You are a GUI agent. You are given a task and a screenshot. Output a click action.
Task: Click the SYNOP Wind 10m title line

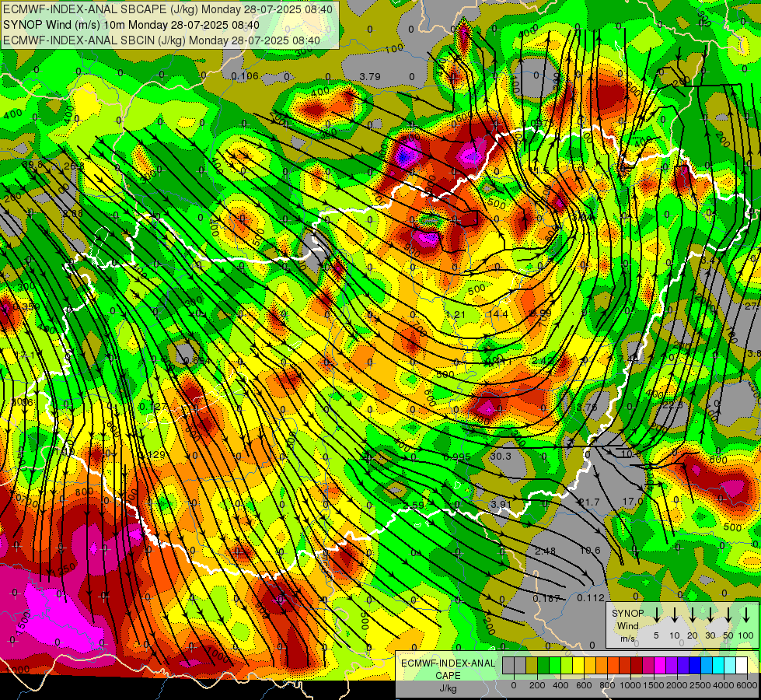[131, 25]
